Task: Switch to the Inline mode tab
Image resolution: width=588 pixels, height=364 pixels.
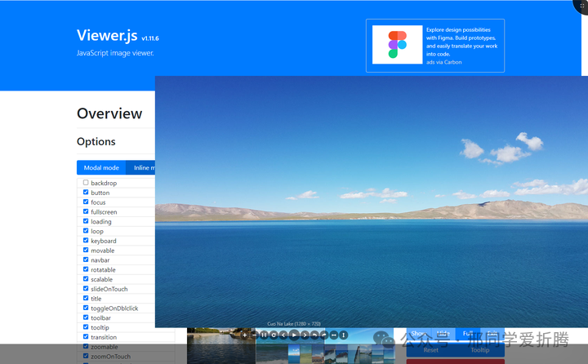Action: [145, 167]
